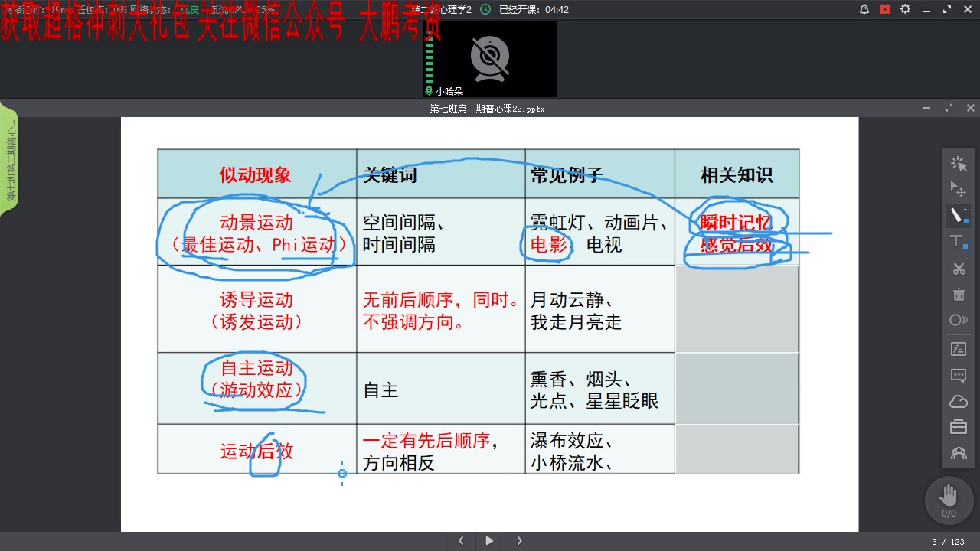
Task: Click the 常见例子 column header
Action: click(567, 175)
